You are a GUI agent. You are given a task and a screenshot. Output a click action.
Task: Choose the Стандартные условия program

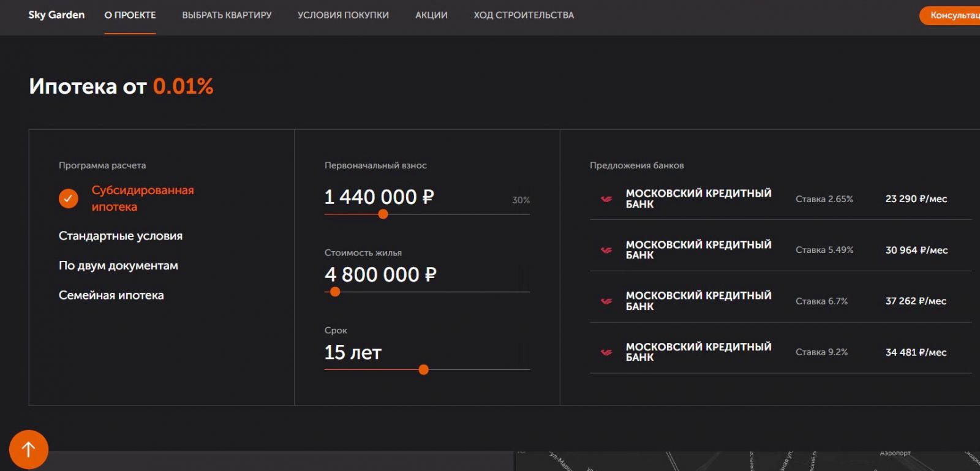[121, 236]
